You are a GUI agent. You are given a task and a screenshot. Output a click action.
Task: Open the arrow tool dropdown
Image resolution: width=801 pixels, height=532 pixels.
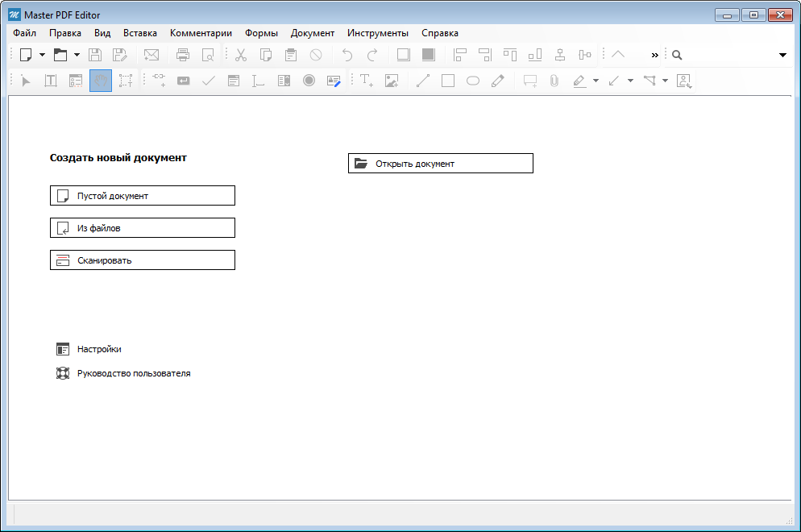coord(630,81)
